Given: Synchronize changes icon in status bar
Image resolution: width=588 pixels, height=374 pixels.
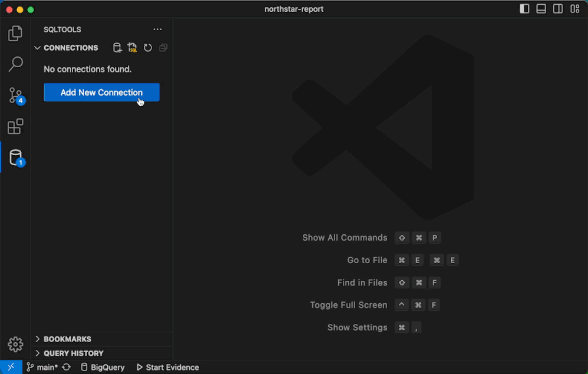Looking at the screenshot, I should (67, 368).
